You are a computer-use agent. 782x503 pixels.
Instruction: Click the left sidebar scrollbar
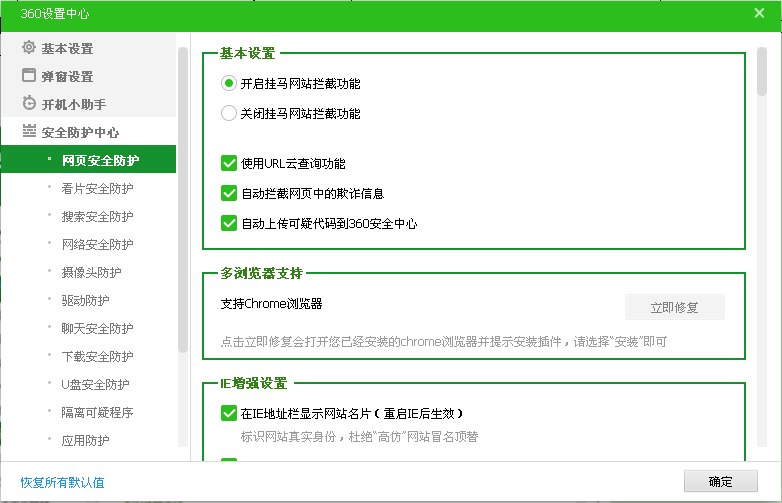tap(182, 200)
